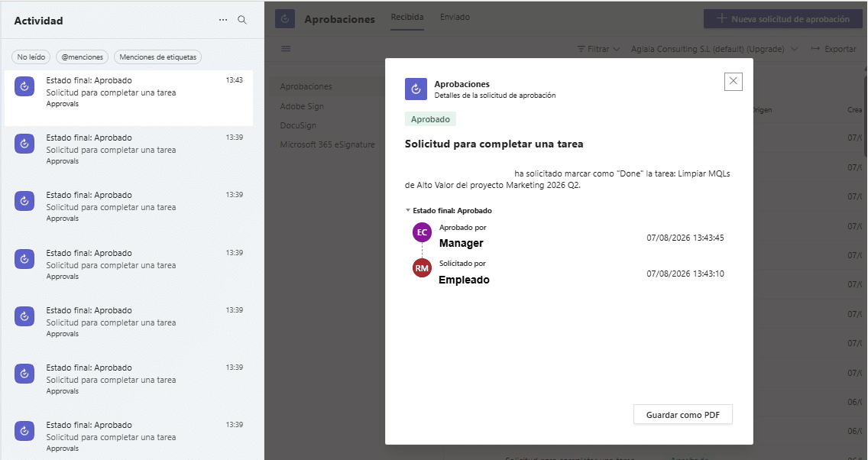Select DocuSign in the side list
The height and width of the screenshot is (460, 868).
click(298, 125)
